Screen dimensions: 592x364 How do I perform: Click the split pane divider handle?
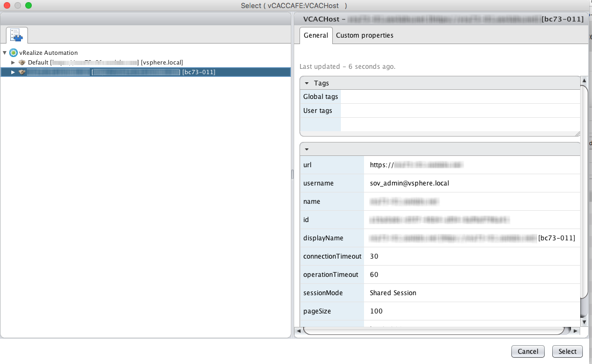coord(292,174)
